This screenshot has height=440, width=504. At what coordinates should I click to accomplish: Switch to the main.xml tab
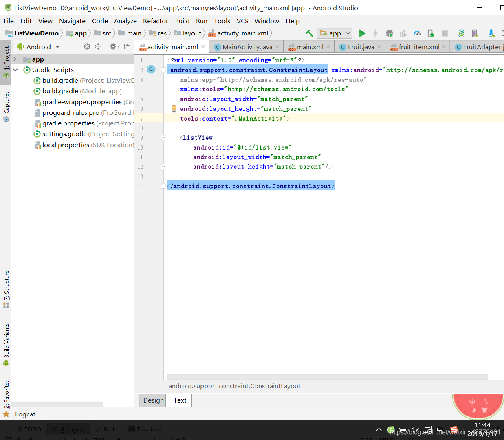click(x=310, y=47)
